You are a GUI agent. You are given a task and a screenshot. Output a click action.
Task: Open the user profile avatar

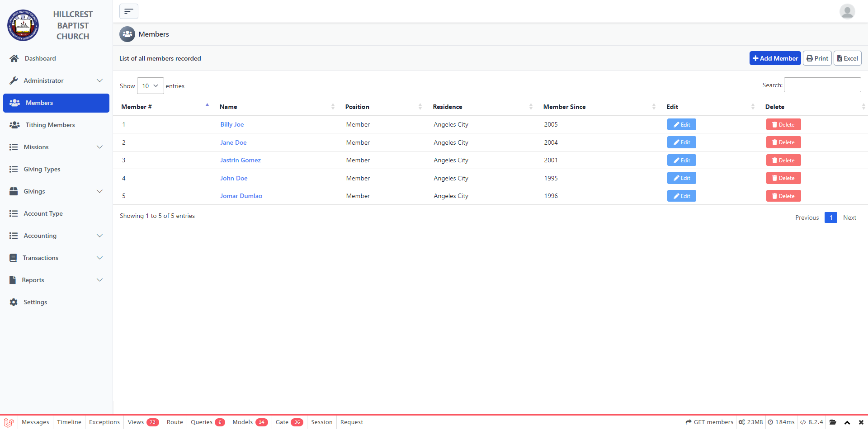point(847,11)
